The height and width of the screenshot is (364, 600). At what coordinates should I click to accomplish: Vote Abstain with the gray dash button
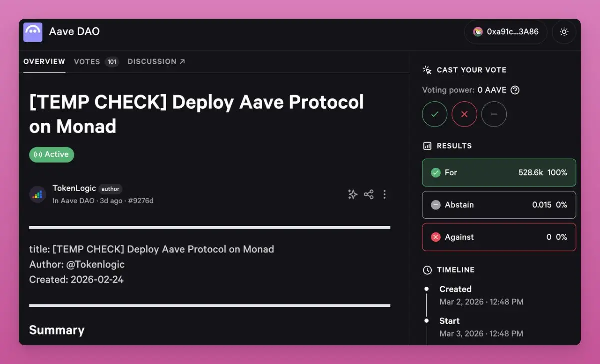coord(494,114)
